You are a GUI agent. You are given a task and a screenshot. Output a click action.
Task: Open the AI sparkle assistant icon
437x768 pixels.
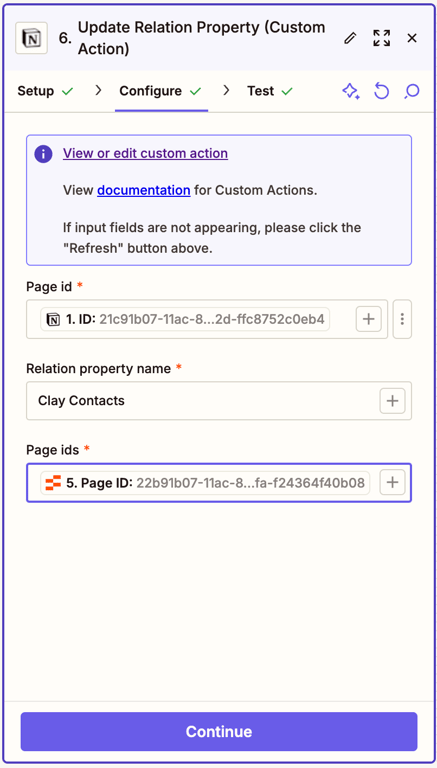(x=350, y=91)
